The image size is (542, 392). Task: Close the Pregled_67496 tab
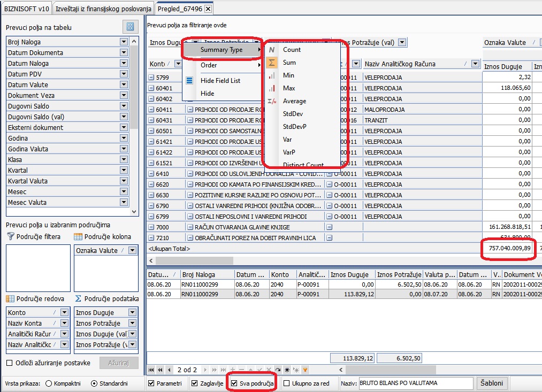point(208,9)
